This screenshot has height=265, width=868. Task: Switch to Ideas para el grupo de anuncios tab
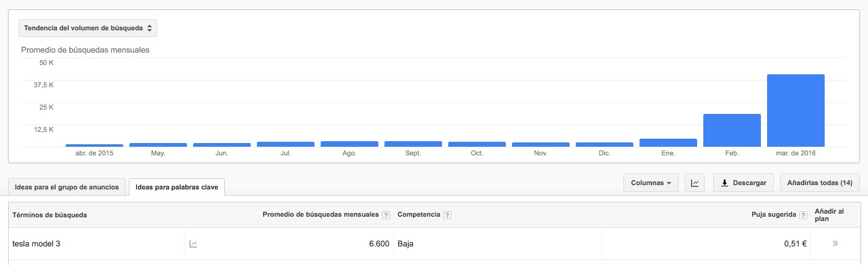(67, 187)
